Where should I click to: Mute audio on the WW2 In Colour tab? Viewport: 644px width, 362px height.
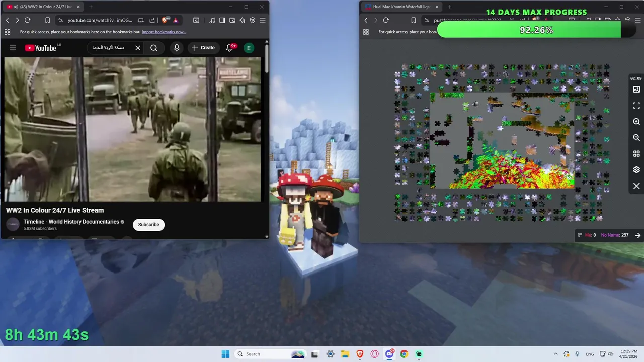tap(16, 7)
